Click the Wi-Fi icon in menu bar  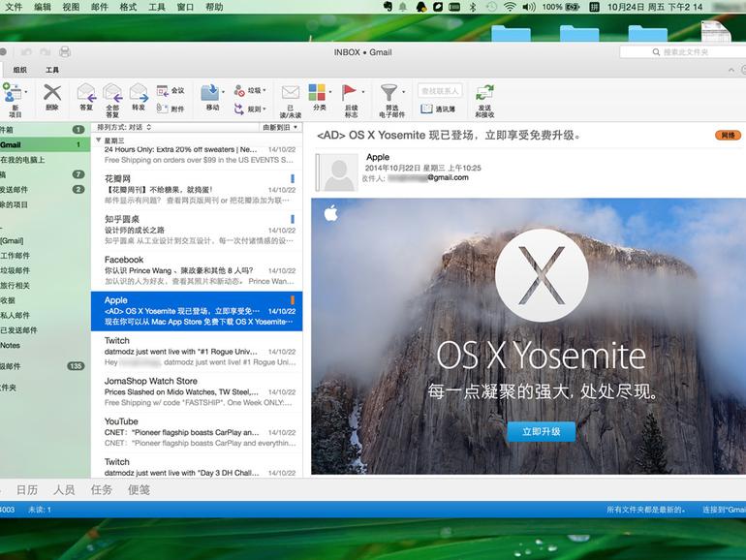(510, 7)
